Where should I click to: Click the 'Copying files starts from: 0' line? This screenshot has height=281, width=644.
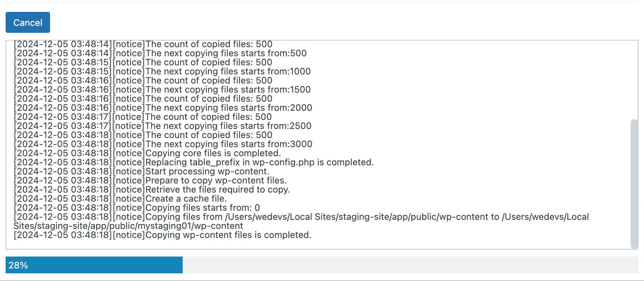tap(137, 208)
